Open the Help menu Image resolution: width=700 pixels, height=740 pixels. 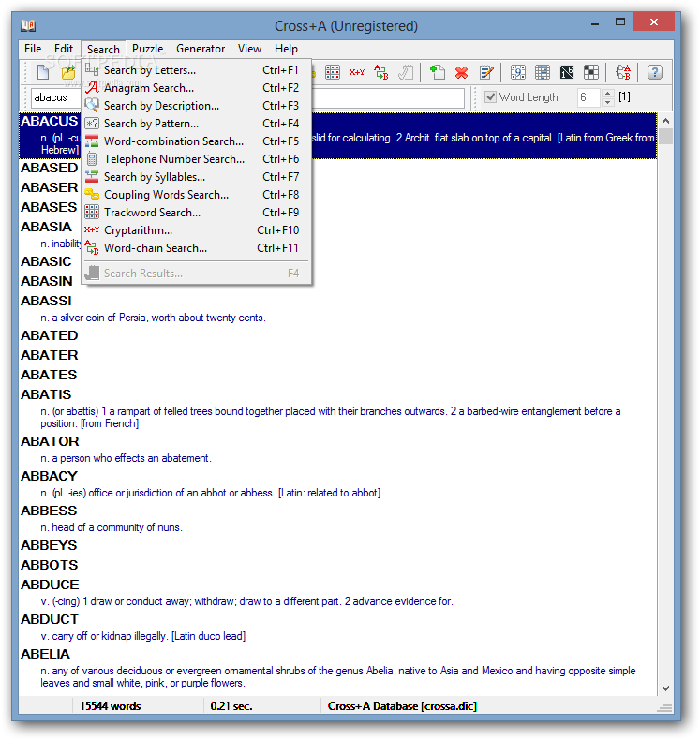tap(286, 49)
